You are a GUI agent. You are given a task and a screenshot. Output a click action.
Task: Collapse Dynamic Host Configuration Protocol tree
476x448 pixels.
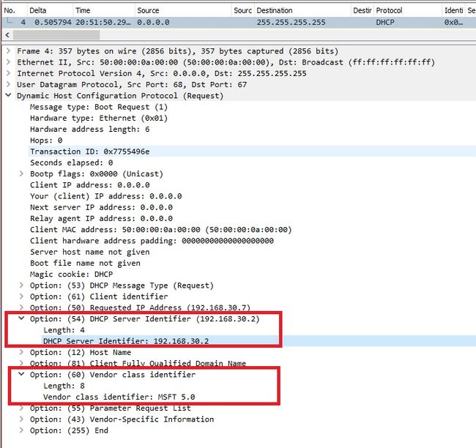click(x=9, y=95)
